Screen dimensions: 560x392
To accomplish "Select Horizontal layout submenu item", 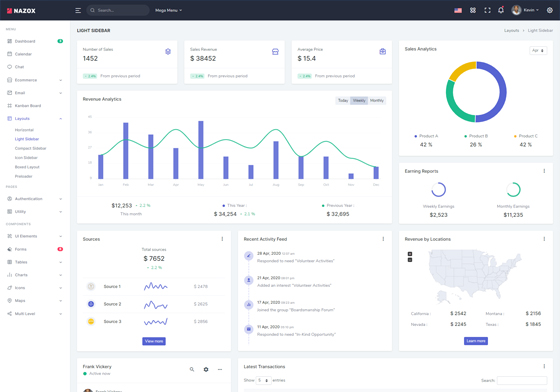I will (x=24, y=130).
